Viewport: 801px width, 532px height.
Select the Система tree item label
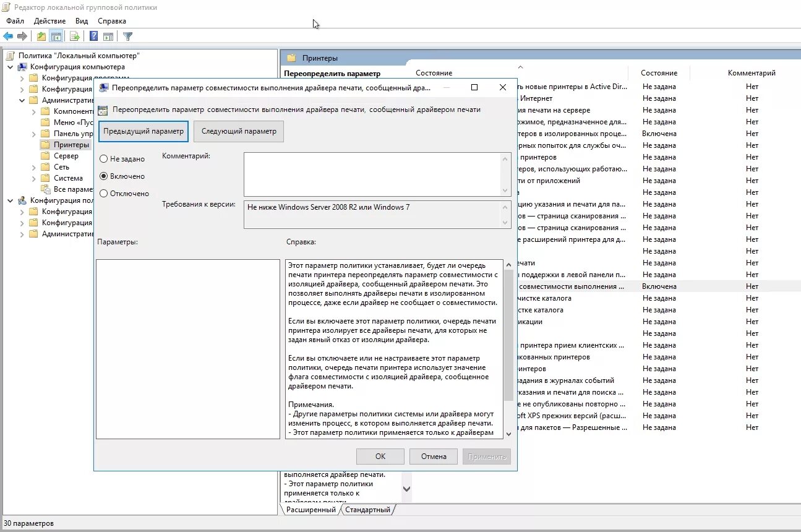[x=68, y=178]
